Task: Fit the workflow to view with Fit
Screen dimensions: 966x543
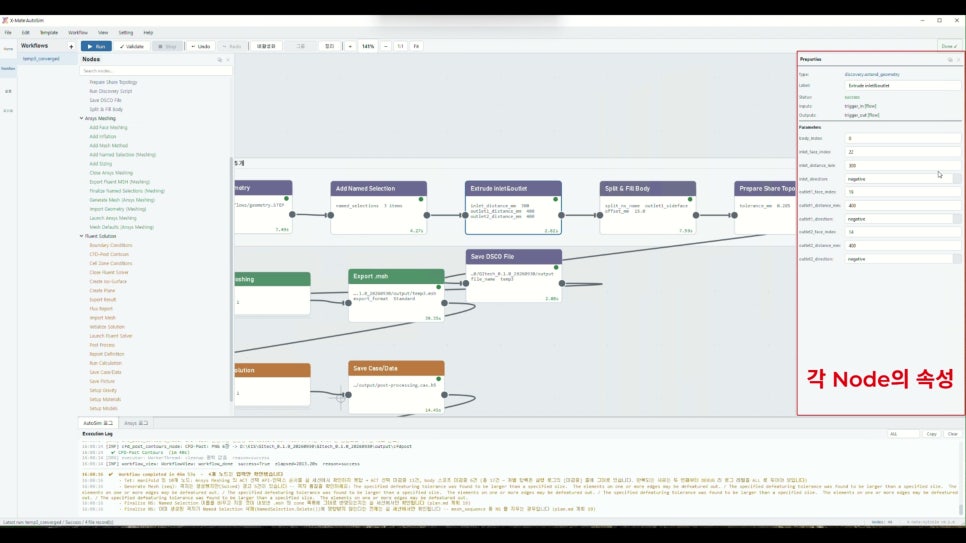Action: point(416,46)
